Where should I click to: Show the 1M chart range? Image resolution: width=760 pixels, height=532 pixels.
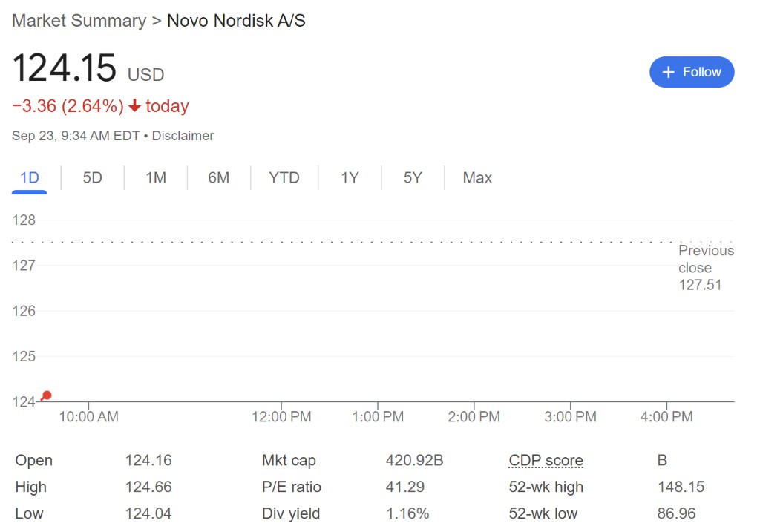coord(156,178)
